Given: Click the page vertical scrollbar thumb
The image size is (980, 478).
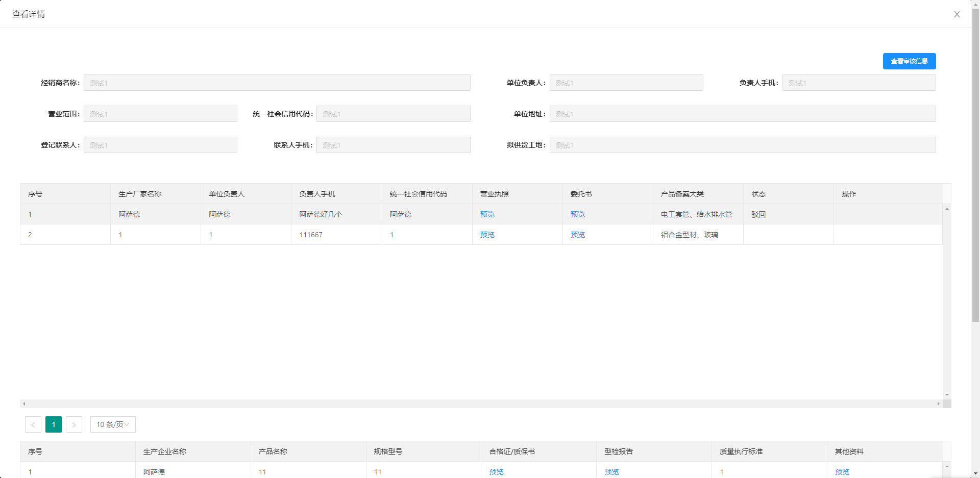Looking at the screenshot, I should (975, 165).
